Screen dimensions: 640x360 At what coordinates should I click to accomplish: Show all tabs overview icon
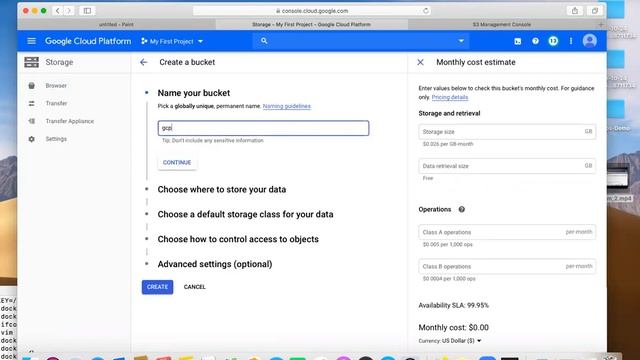(595, 11)
